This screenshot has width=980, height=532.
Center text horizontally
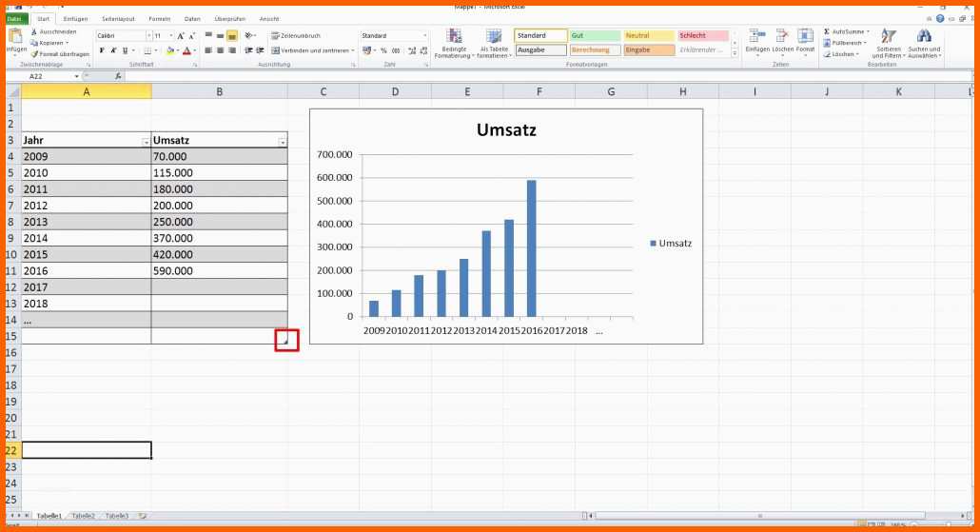[x=220, y=50]
